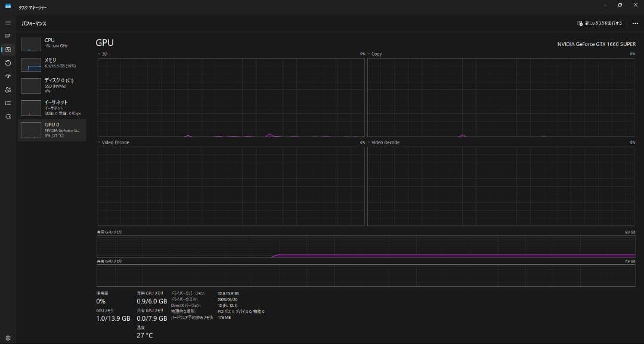The height and width of the screenshot is (344, 644).
Task: Click 新しいタスクを実行する button
Action: click(600, 23)
